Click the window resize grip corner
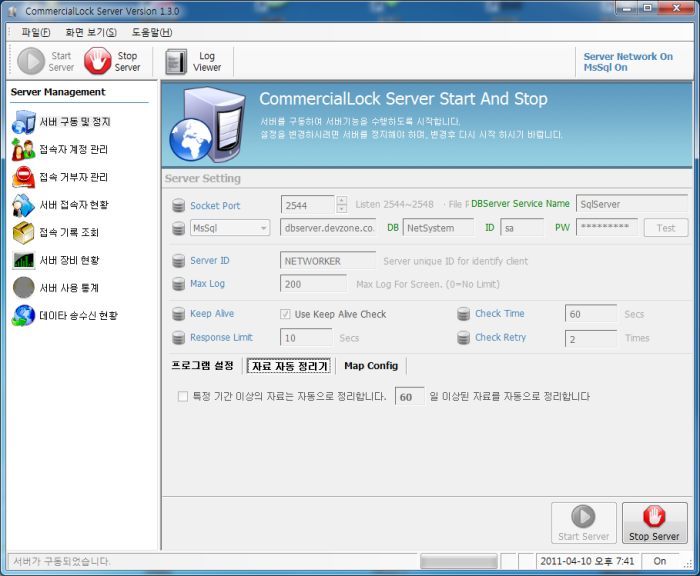Image resolution: width=700 pixels, height=576 pixels. 688,564
